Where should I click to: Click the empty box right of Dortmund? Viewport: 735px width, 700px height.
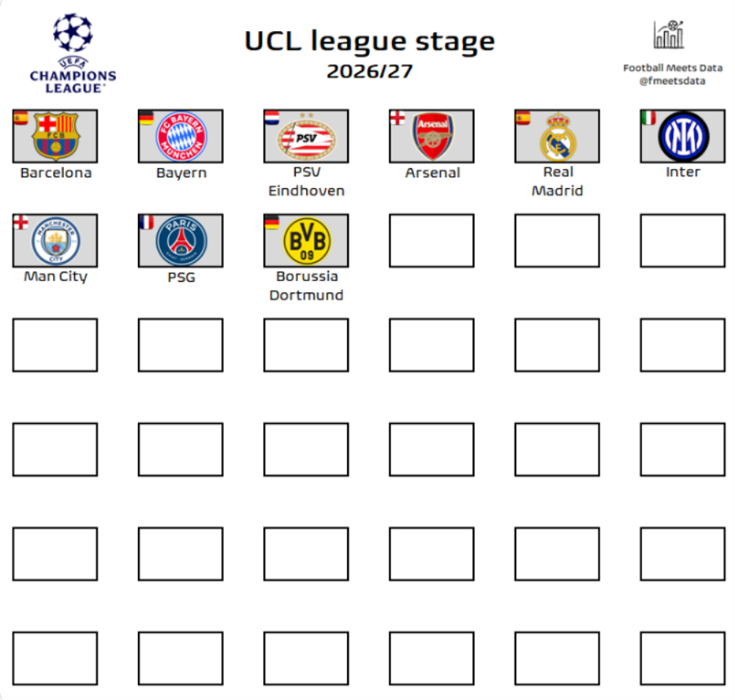pos(431,241)
